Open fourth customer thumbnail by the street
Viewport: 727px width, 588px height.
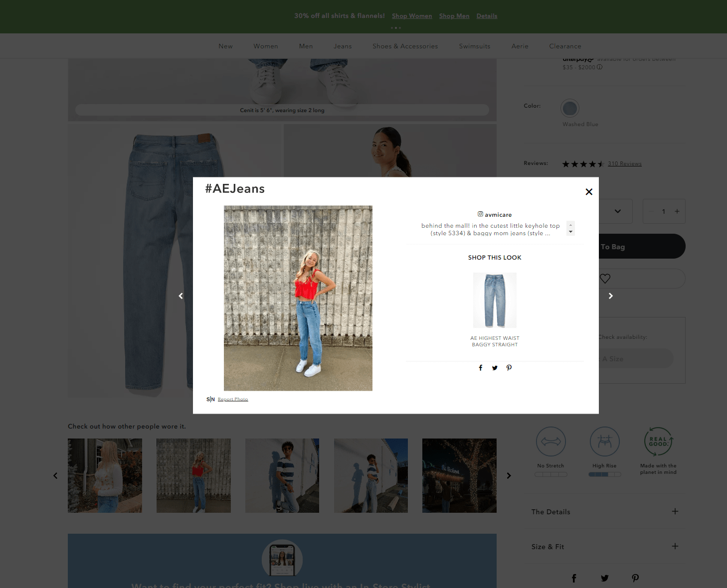tap(371, 475)
